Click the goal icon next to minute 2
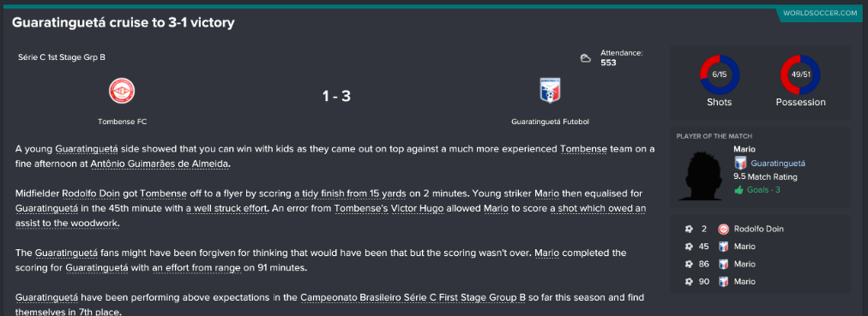Image resolution: width=868 pixels, height=316 pixels. click(x=689, y=229)
